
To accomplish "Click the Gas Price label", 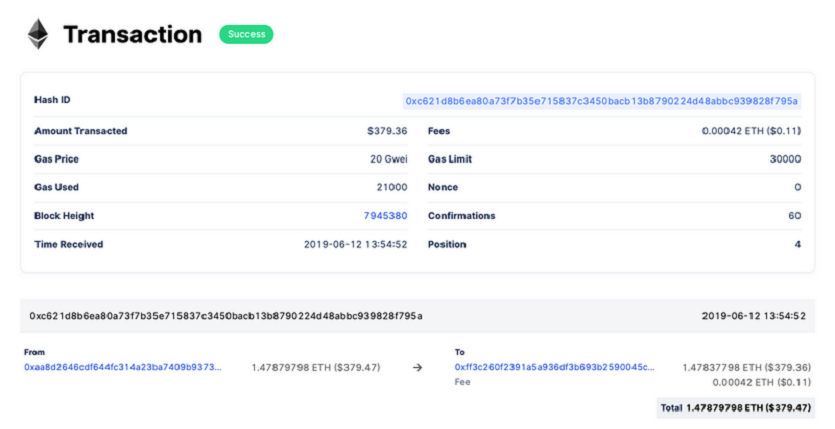I will pyautogui.click(x=56, y=159).
